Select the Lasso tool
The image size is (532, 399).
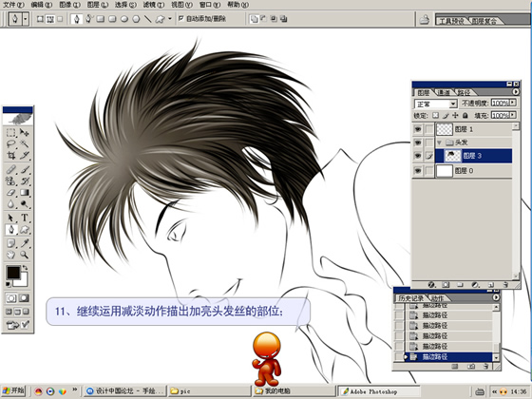click(x=11, y=143)
